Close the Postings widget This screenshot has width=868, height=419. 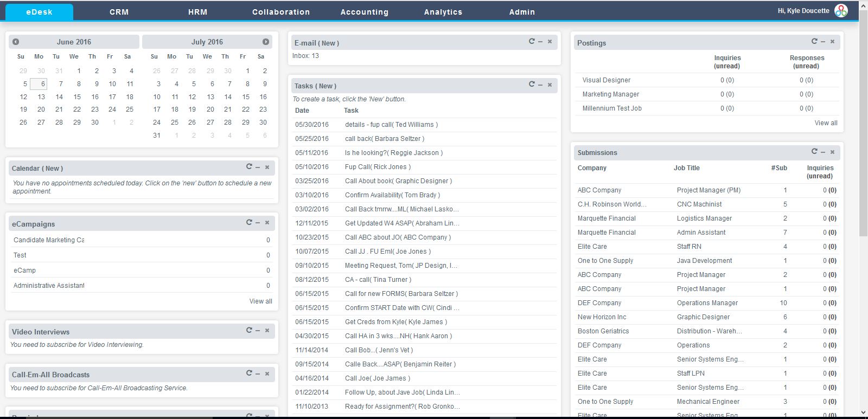832,41
